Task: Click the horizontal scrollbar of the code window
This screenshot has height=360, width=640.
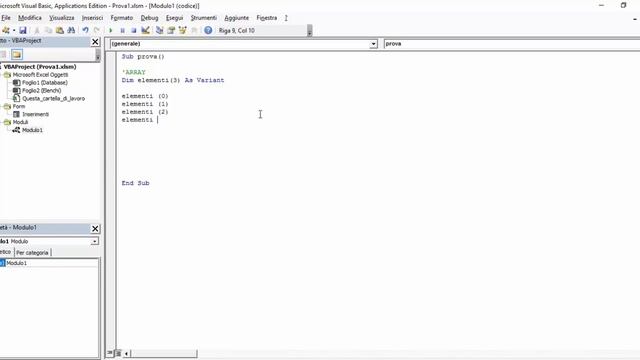Action: click(x=163, y=353)
